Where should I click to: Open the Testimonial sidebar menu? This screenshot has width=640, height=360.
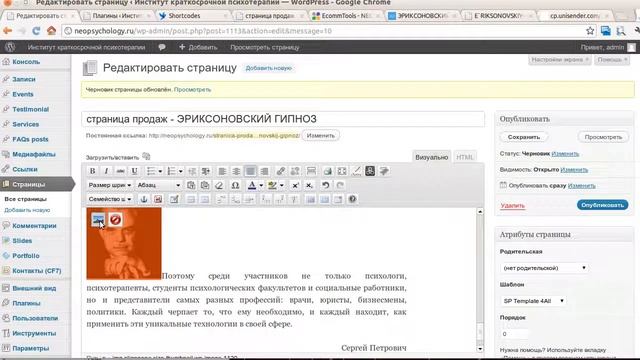click(30, 109)
